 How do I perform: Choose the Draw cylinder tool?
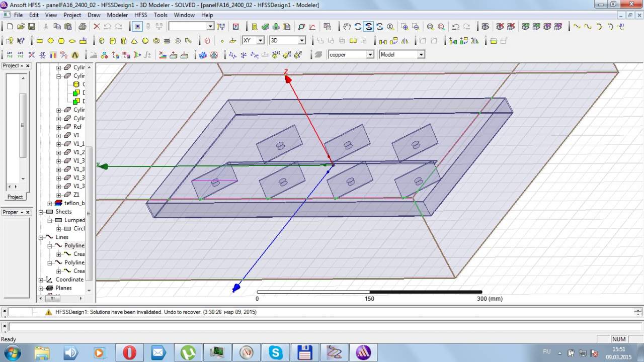pos(112,41)
